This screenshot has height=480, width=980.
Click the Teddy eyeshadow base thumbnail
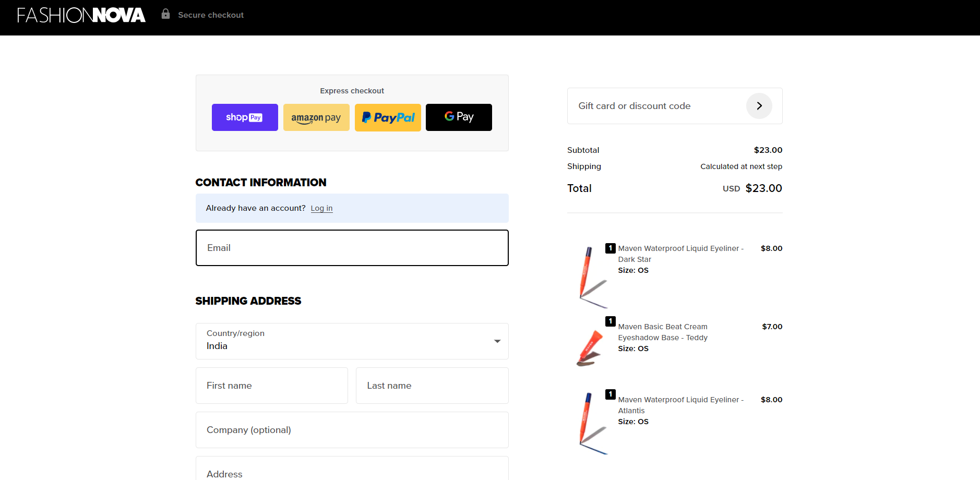click(589, 346)
